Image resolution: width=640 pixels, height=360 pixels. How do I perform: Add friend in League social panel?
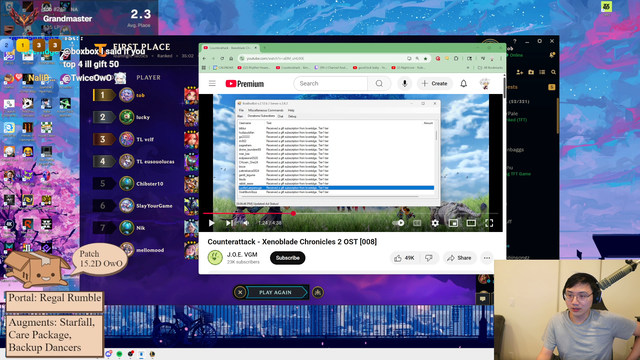coord(520,72)
